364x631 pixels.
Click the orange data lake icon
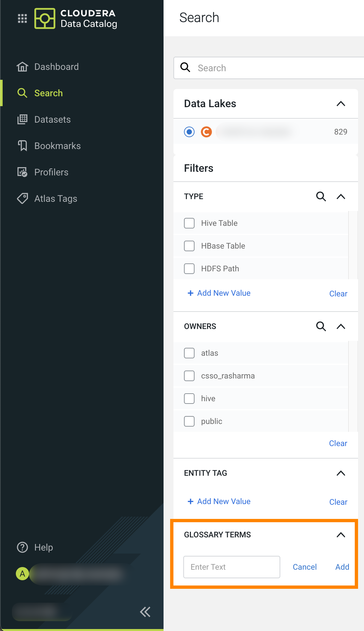206,132
